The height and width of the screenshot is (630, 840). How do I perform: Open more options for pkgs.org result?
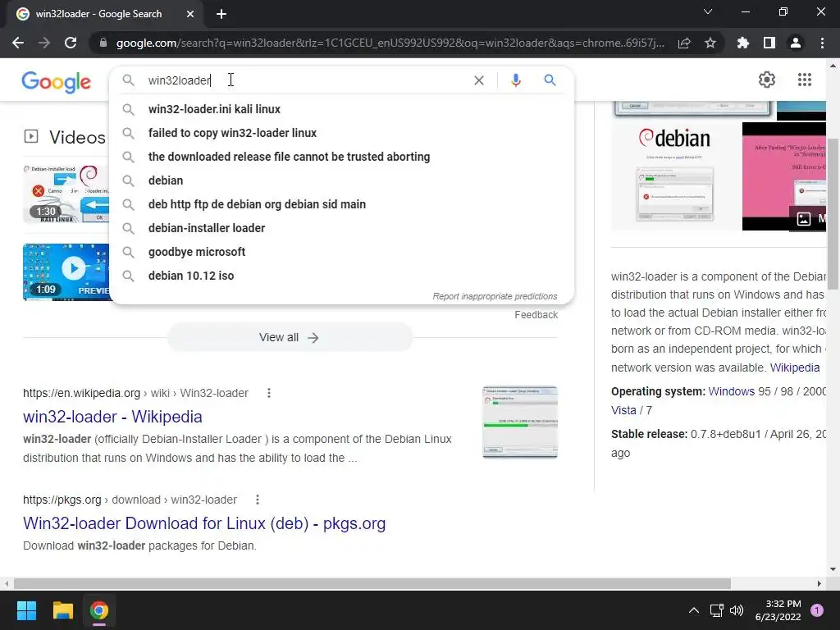[258, 500]
